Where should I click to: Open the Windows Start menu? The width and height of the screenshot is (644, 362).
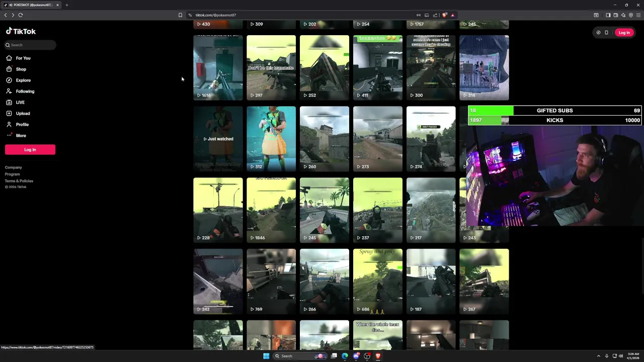tap(266, 356)
